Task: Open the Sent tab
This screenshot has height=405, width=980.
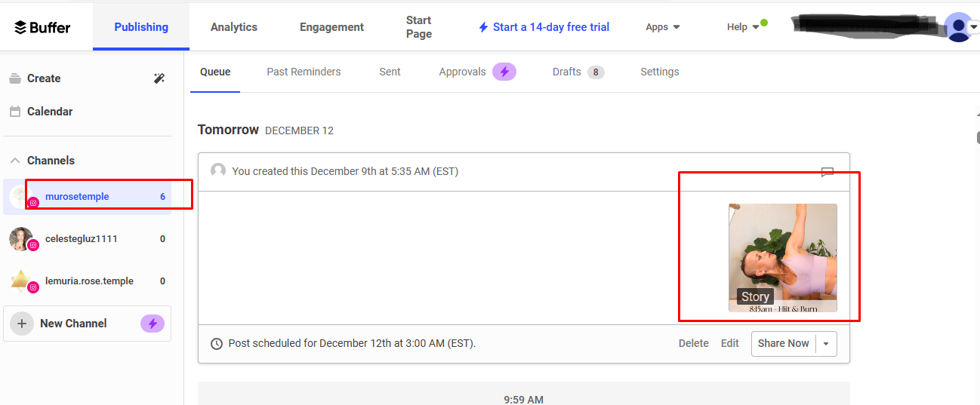Action: pyautogui.click(x=390, y=72)
